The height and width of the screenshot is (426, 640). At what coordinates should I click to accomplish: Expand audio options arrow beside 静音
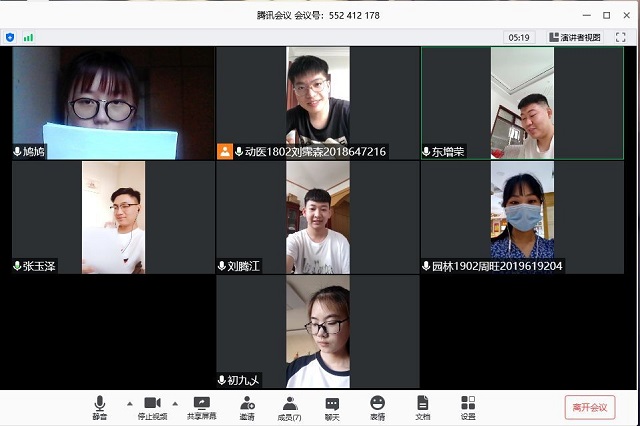pyautogui.click(x=130, y=404)
